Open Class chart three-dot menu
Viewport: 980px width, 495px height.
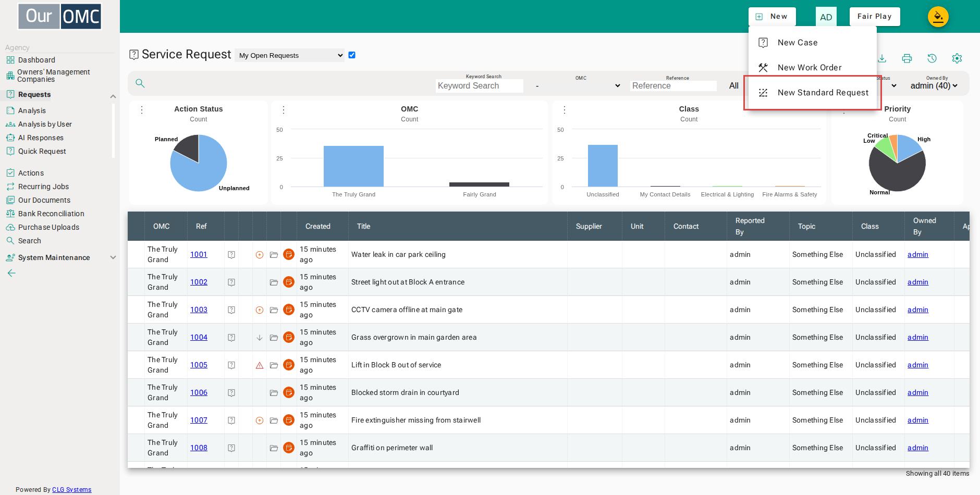pos(565,110)
